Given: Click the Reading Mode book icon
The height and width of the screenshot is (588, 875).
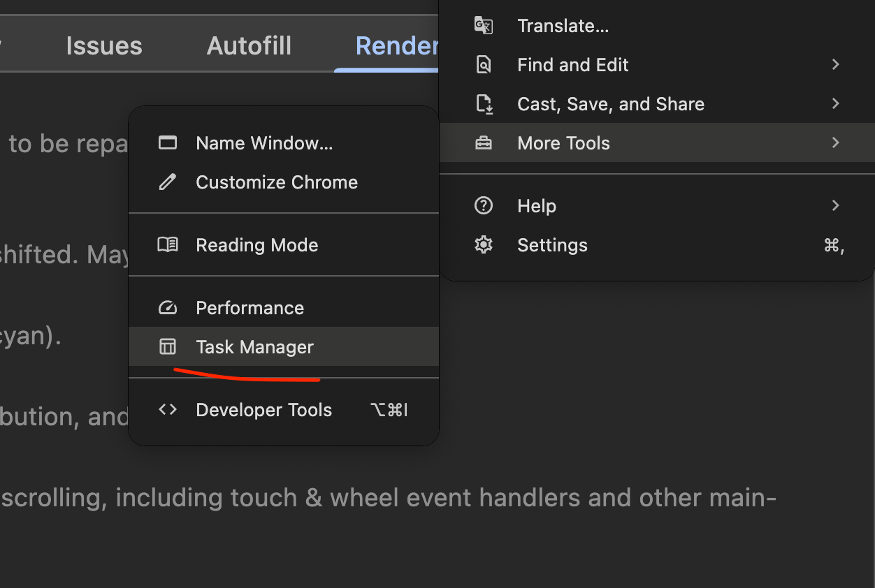Looking at the screenshot, I should (x=168, y=245).
